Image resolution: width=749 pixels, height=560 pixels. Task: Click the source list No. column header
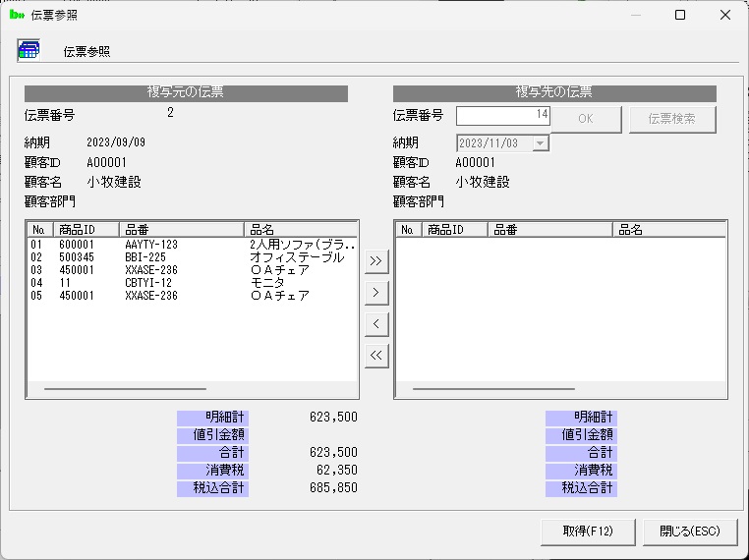(40, 230)
